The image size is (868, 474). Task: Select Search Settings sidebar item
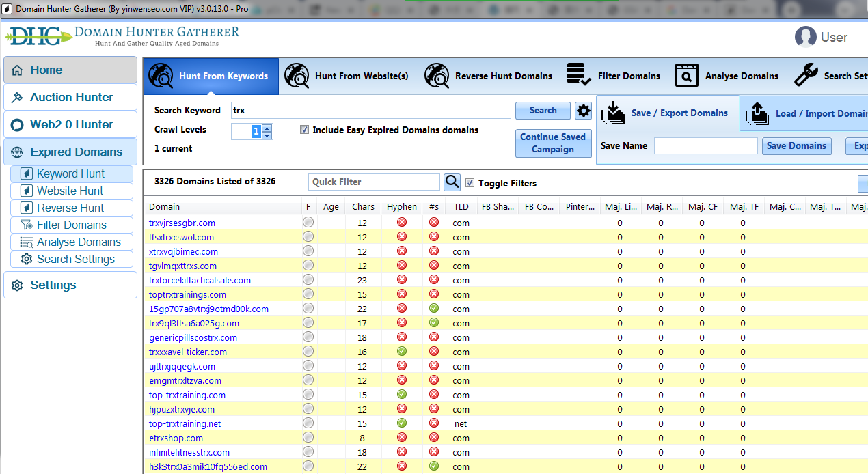[x=72, y=259]
